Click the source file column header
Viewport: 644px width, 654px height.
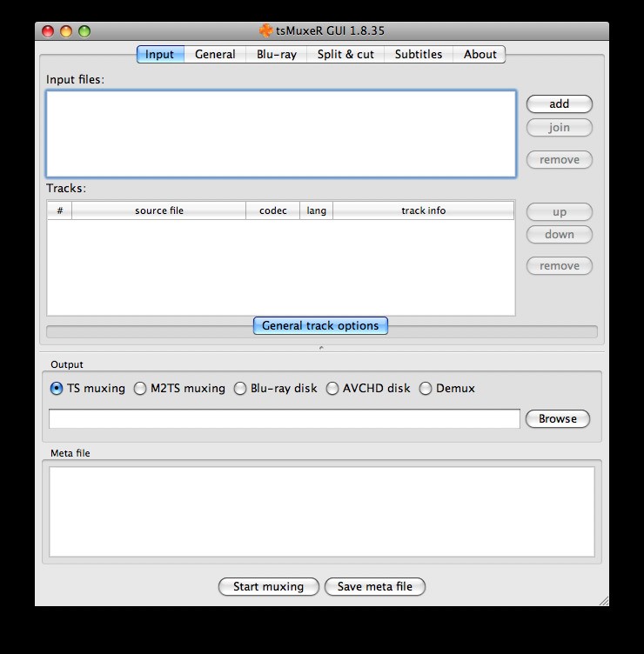click(159, 210)
